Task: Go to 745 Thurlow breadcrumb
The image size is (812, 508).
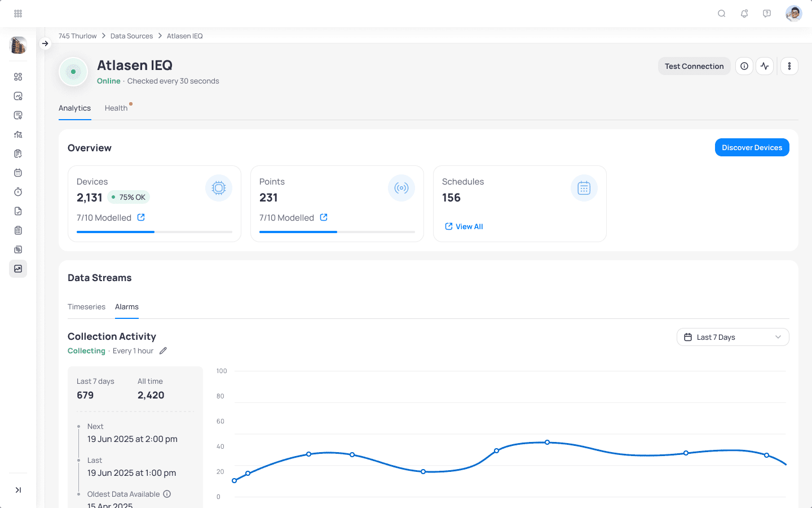Action: (x=77, y=36)
